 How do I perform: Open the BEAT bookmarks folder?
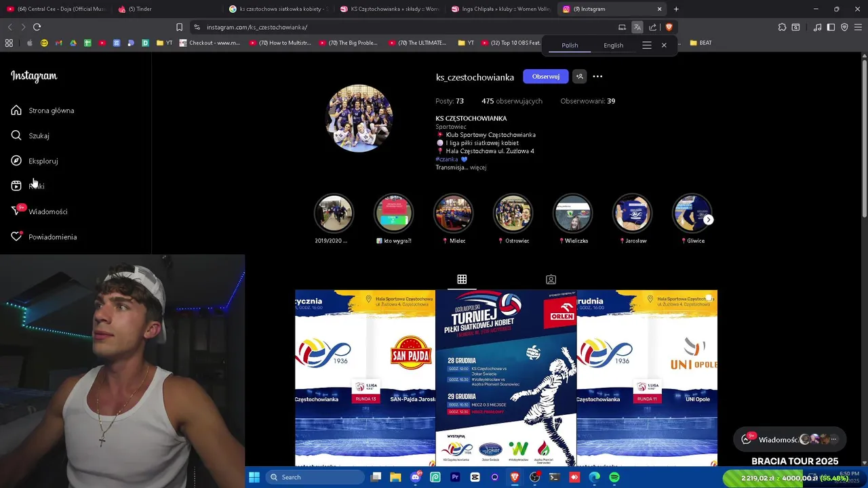(x=701, y=43)
